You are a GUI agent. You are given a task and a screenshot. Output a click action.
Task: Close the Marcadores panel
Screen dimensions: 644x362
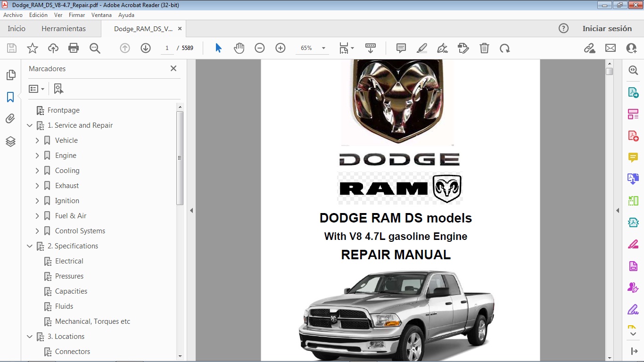click(173, 68)
